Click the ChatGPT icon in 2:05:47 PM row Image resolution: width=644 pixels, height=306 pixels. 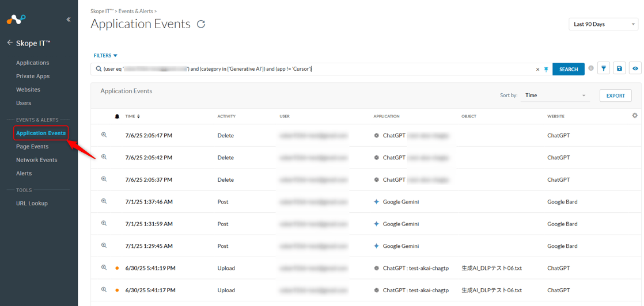pyautogui.click(x=376, y=135)
